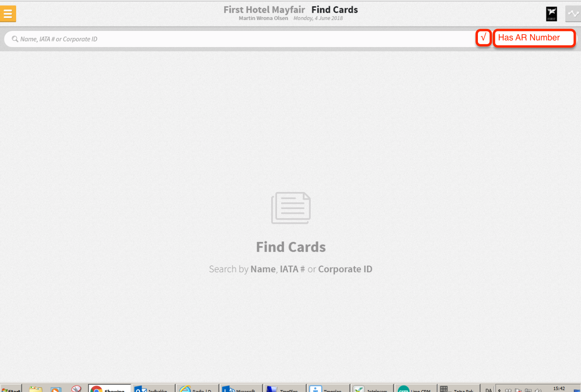Focus the Name, IATA # or Corporate ID search field

tap(240, 39)
